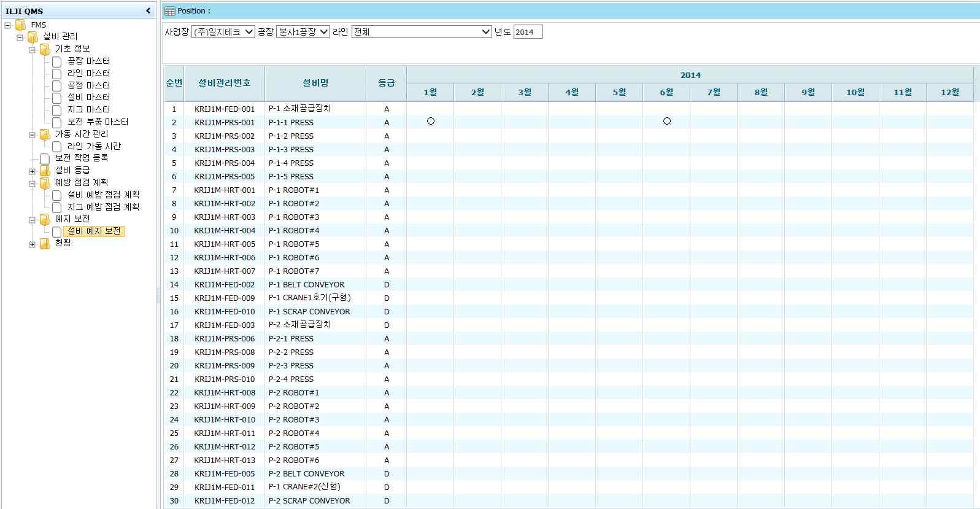The height and width of the screenshot is (509, 980).
Task: Click the 2014 year header
Action: [690, 75]
